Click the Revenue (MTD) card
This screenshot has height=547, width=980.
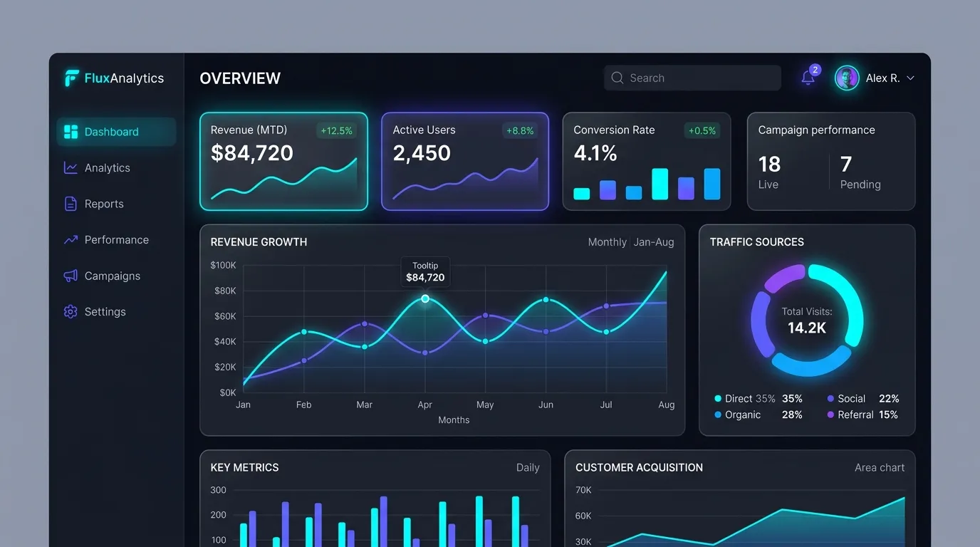coord(283,161)
